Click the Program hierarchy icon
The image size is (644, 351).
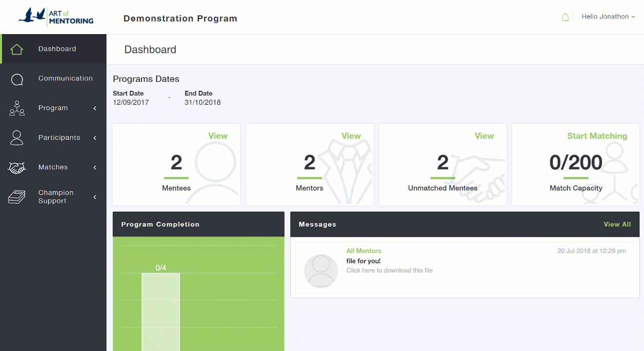click(x=17, y=108)
